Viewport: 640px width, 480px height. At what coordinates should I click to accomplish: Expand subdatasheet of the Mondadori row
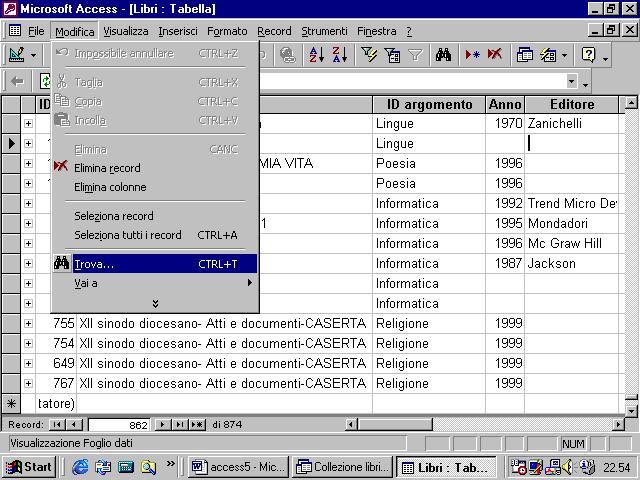pyautogui.click(x=28, y=223)
